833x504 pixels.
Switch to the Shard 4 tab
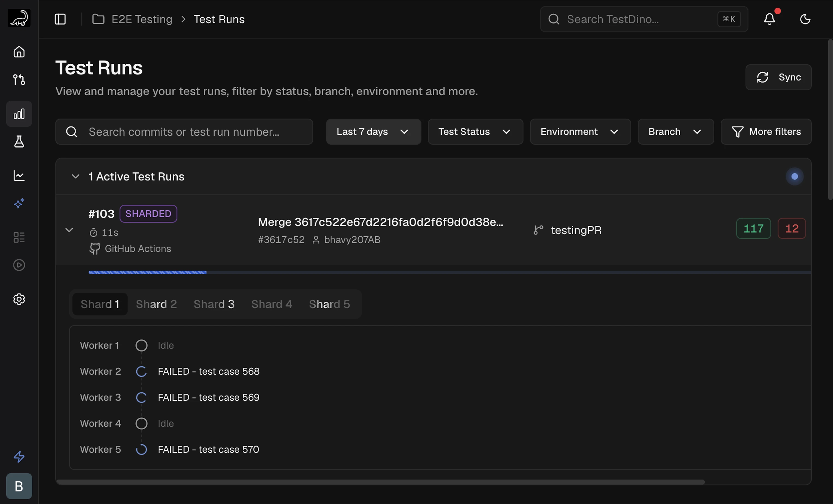coord(272,304)
